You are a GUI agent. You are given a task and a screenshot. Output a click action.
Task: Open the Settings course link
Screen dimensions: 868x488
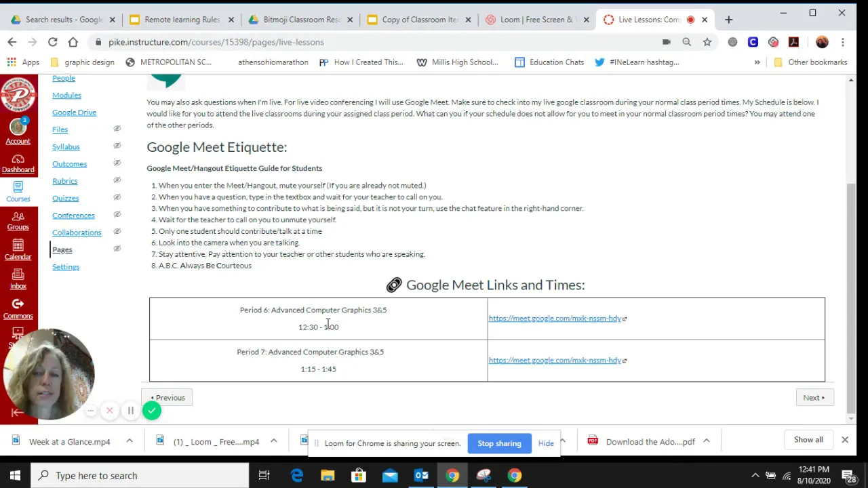coord(66,267)
